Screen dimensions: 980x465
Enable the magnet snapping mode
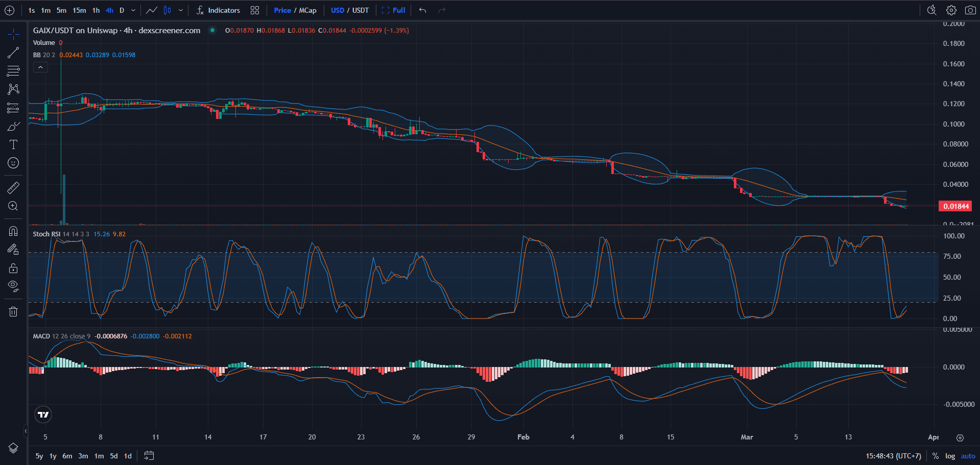click(x=13, y=231)
